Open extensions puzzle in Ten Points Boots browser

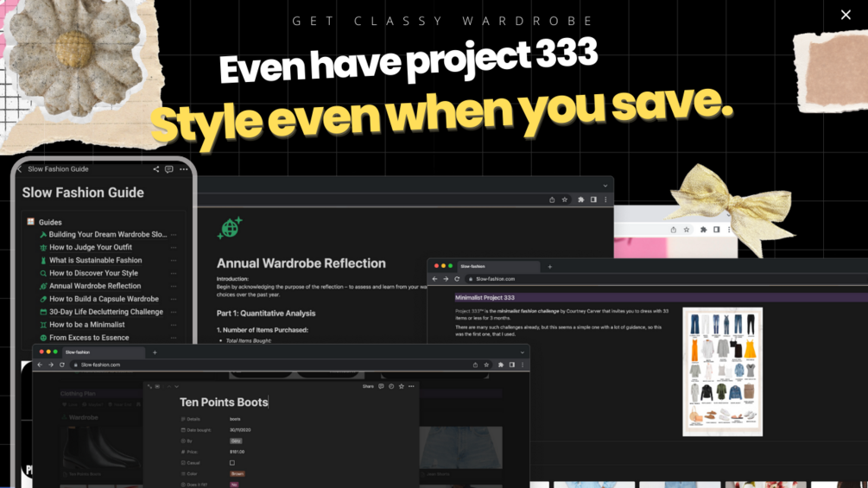[x=500, y=364]
